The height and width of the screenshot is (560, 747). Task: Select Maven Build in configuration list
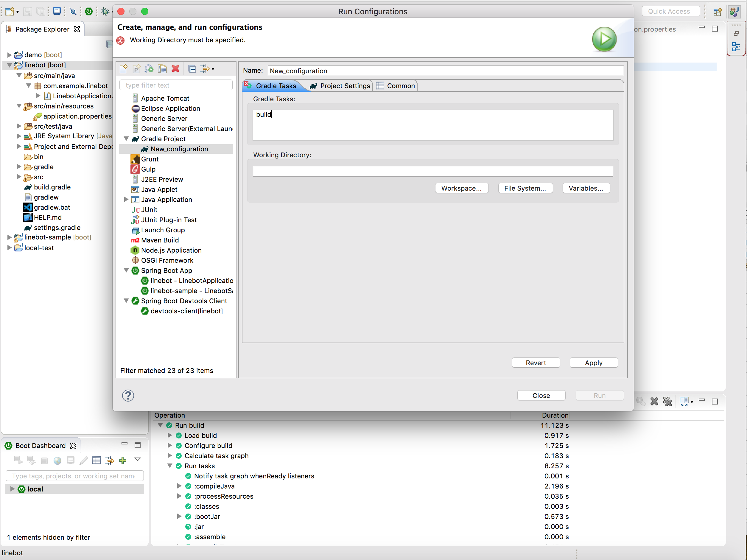pos(160,240)
